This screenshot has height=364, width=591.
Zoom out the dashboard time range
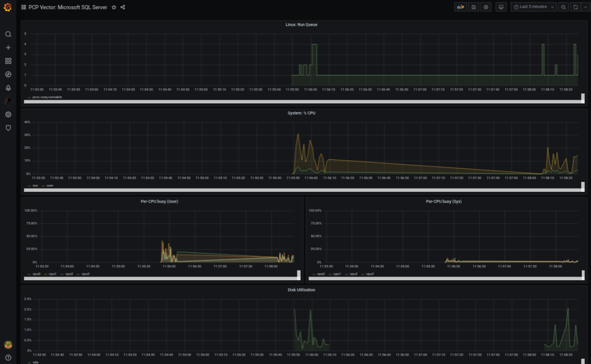click(x=564, y=7)
